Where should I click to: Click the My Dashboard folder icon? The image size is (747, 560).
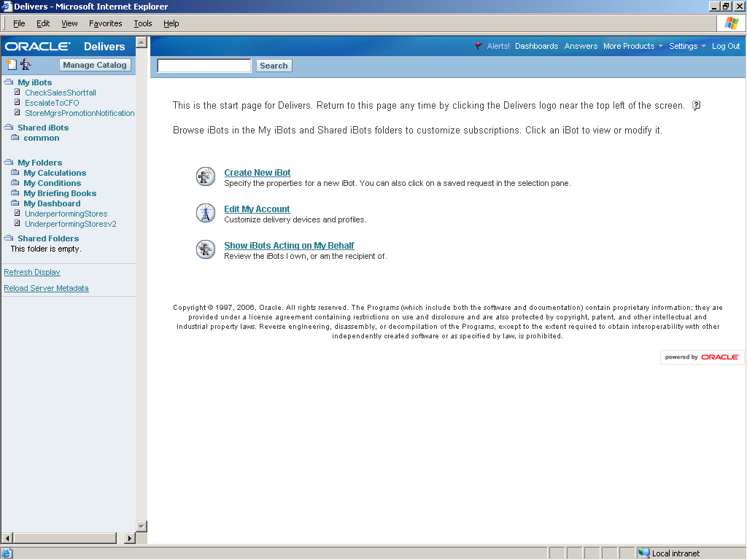[15, 203]
